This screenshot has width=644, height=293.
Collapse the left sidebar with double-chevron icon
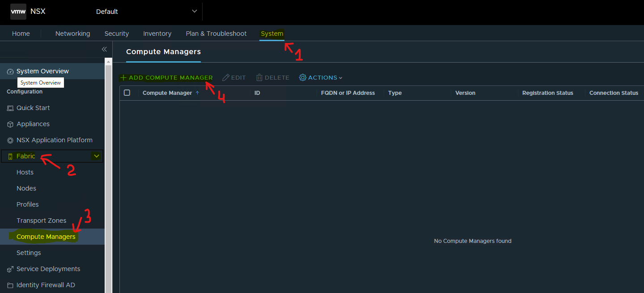[x=104, y=49]
